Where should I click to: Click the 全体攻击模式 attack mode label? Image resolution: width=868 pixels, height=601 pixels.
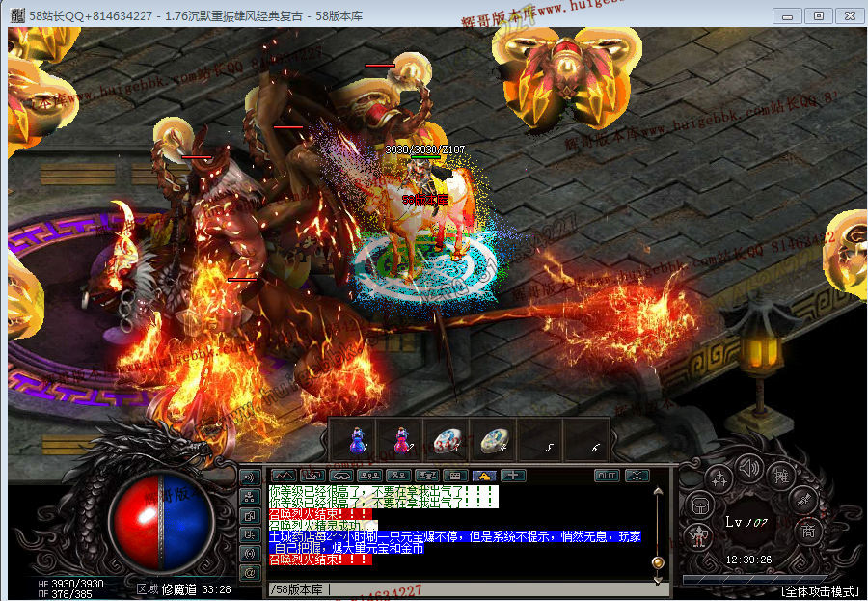(821, 591)
